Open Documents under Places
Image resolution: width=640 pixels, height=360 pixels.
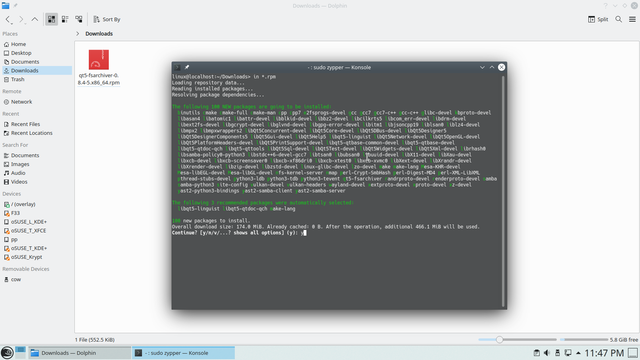click(x=25, y=62)
